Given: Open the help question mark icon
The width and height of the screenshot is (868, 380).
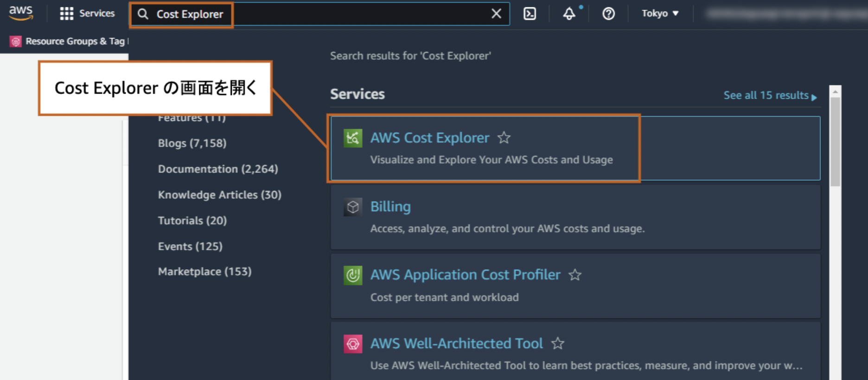Looking at the screenshot, I should tap(608, 14).
